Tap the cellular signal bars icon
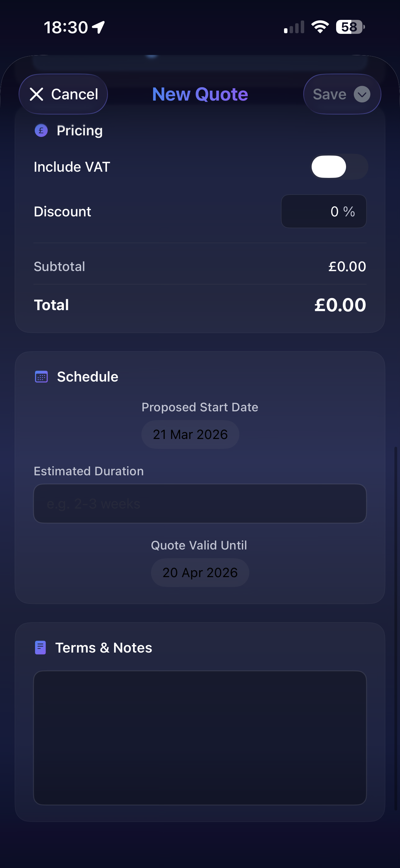 pos(294,27)
